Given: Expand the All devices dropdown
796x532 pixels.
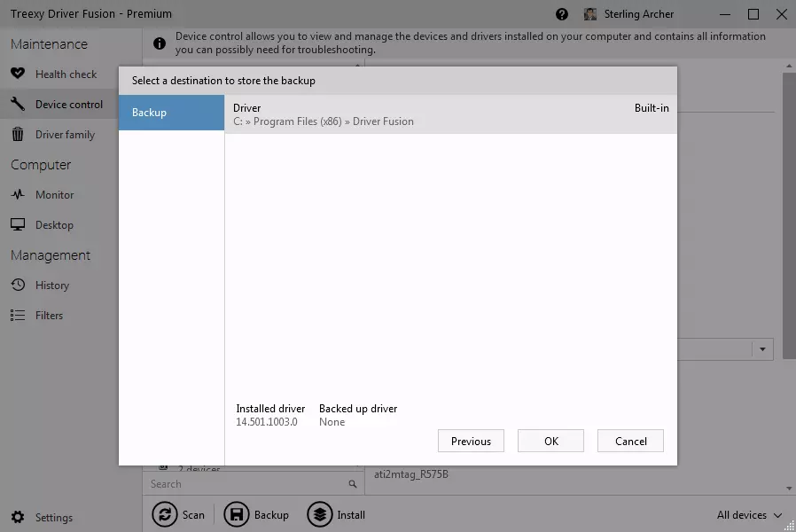Looking at the screenshot, I should 749,515.
